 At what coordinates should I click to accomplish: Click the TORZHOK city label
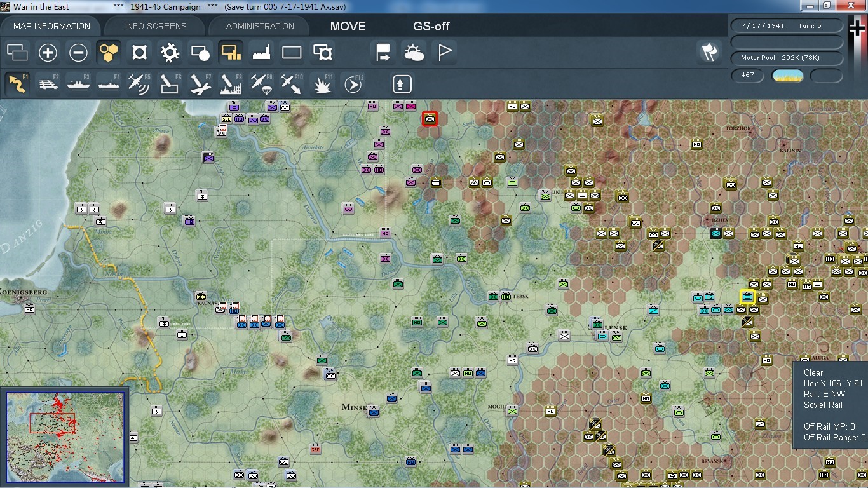738,128
